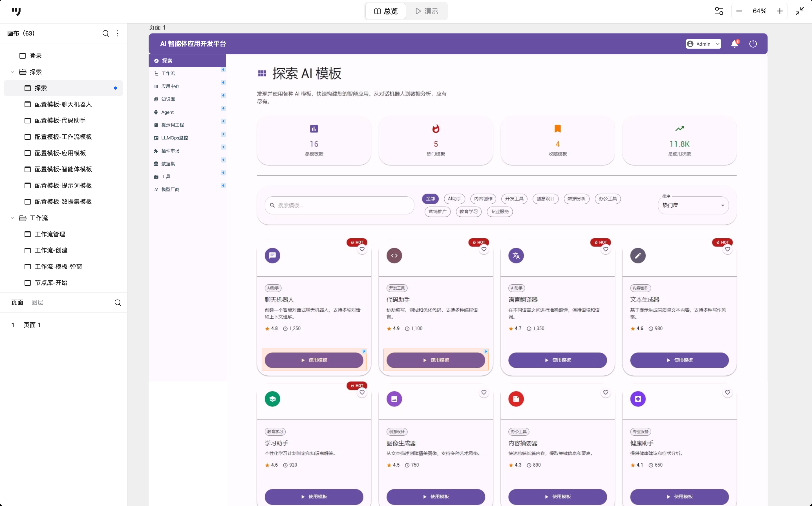The width and height of the screenshot is (812, 506).
Task: Click the canvas list search icon
Action: click(x=105, y=34)
